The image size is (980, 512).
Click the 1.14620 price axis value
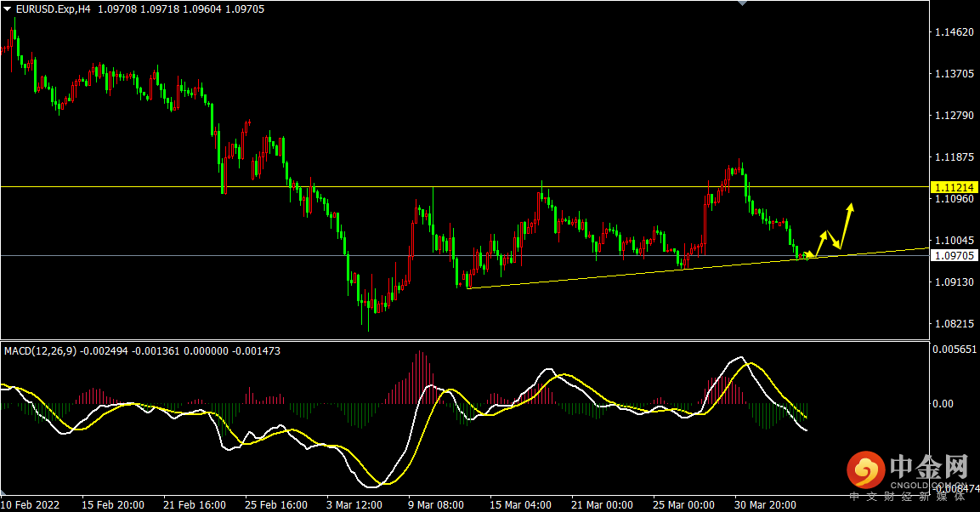click(954, 31)
